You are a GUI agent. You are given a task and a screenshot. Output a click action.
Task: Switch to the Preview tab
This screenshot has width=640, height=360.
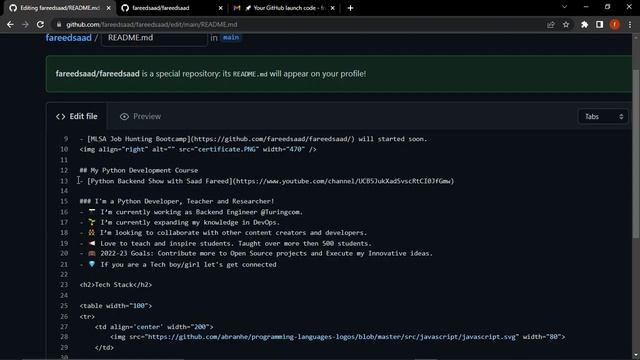pyautogui.click(x=140, y=117)
